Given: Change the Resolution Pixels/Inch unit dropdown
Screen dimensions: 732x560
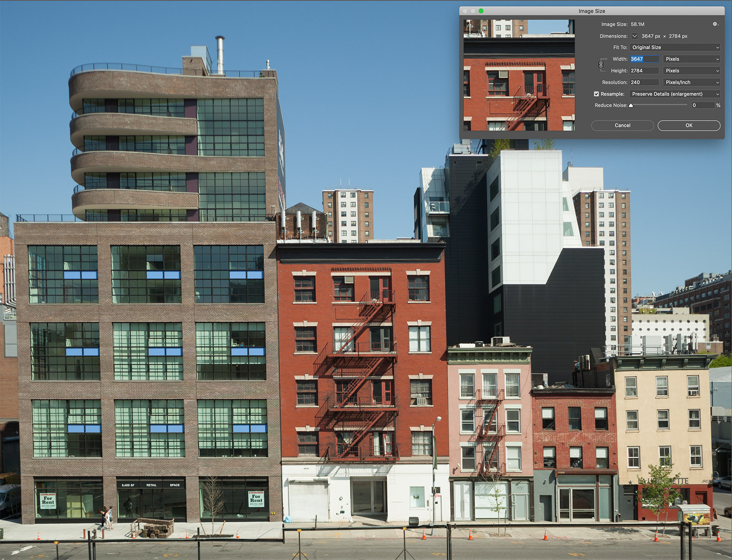Looking at the screenshot, I should tap(692, 82).
